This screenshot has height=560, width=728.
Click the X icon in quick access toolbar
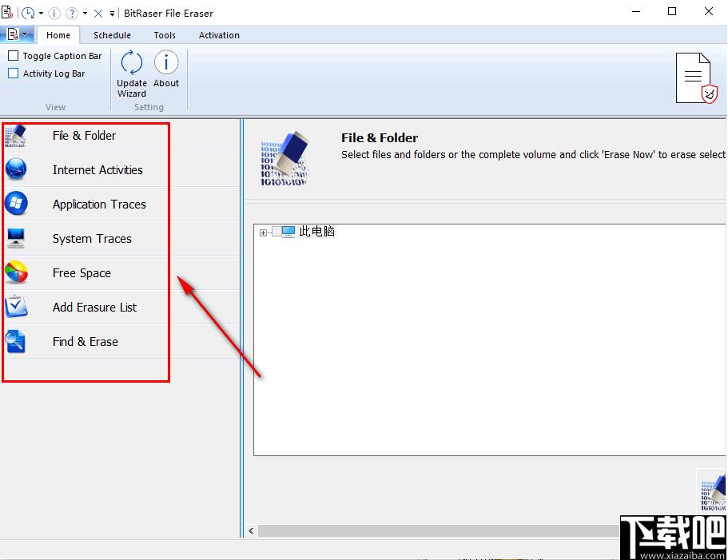[98, 14]
